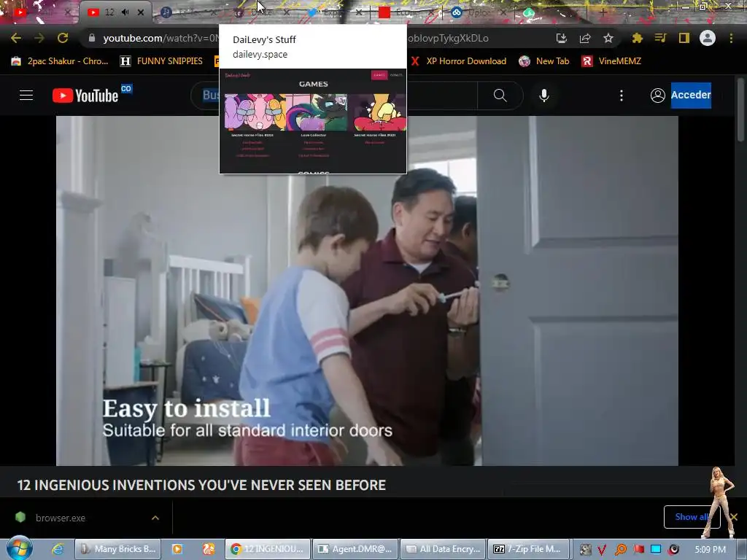Switch to All Data Encry... taskbar window
747x560 pixels.
pos(443,549)
